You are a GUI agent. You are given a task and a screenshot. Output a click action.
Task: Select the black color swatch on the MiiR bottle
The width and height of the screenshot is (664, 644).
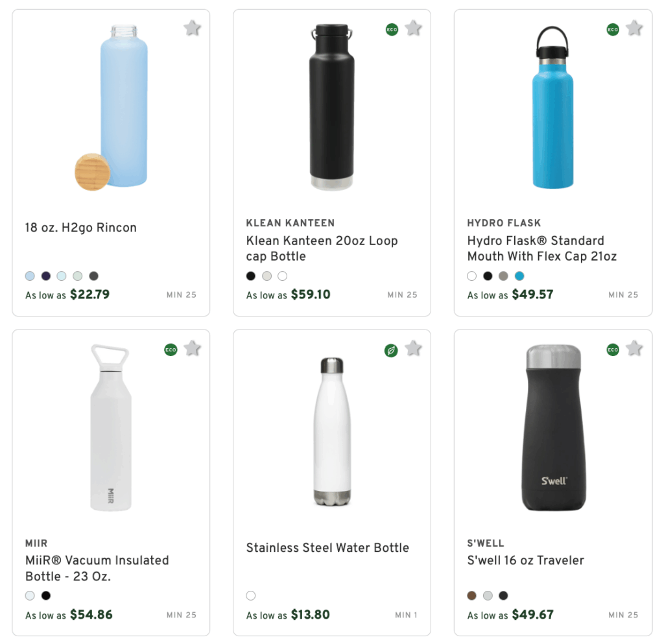tap(45, 595)
